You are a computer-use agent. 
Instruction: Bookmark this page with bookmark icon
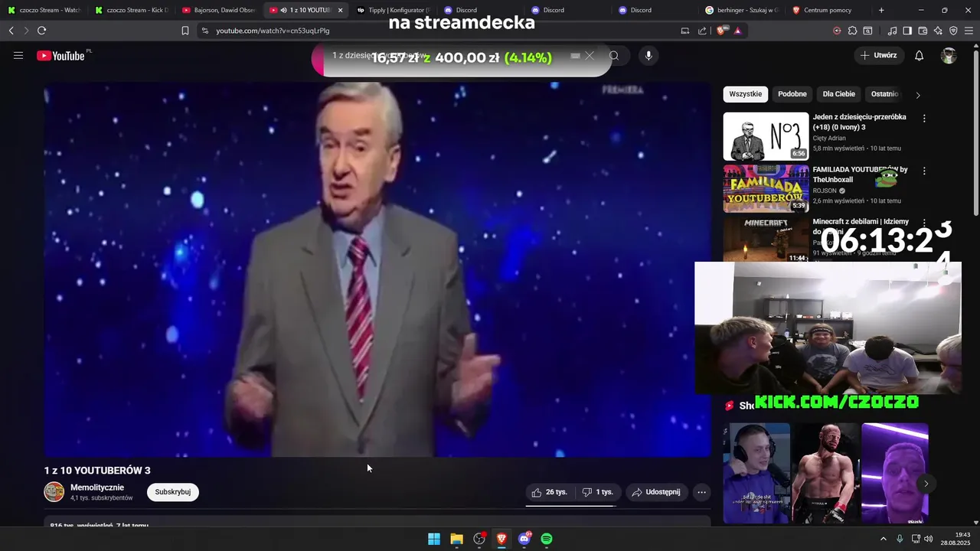click(x=185, y=31)
